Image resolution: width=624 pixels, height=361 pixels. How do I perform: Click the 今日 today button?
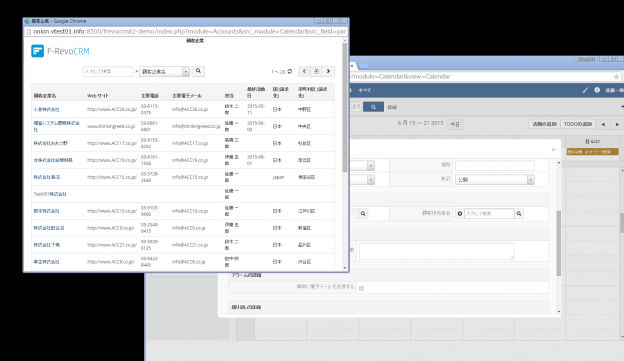coord(455,125)
